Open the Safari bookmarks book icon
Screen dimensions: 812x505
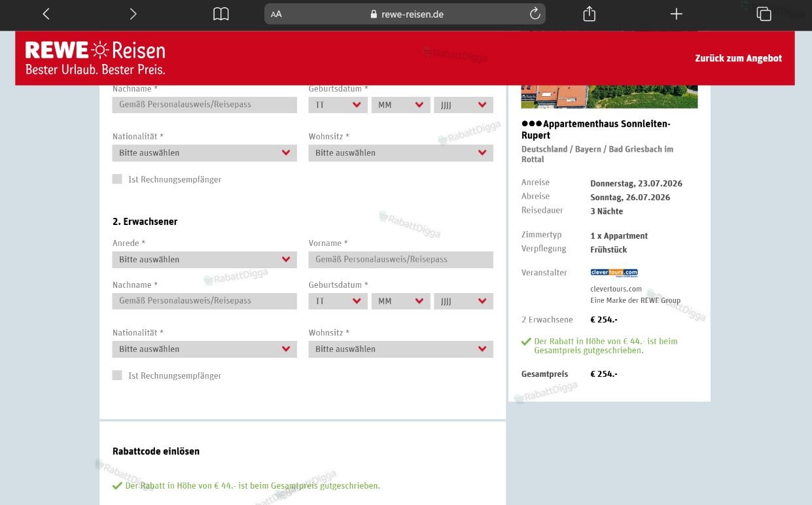click(x=221, y=14)
